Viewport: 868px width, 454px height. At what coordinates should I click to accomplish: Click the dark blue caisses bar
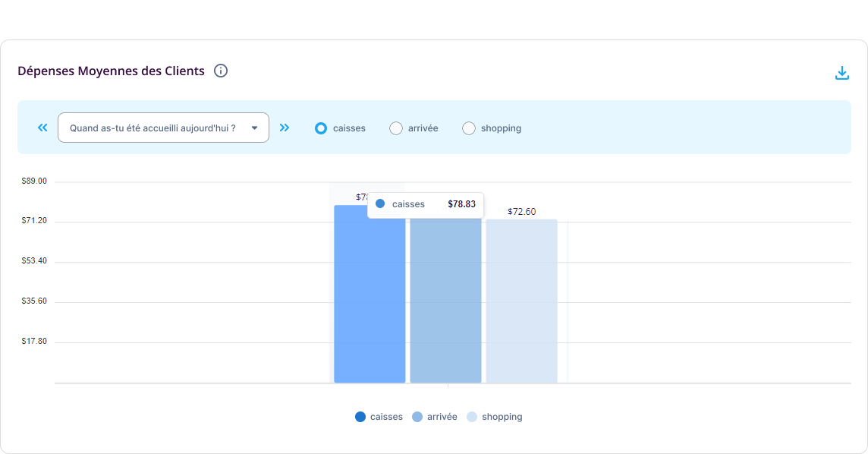(x=370, y=294)
